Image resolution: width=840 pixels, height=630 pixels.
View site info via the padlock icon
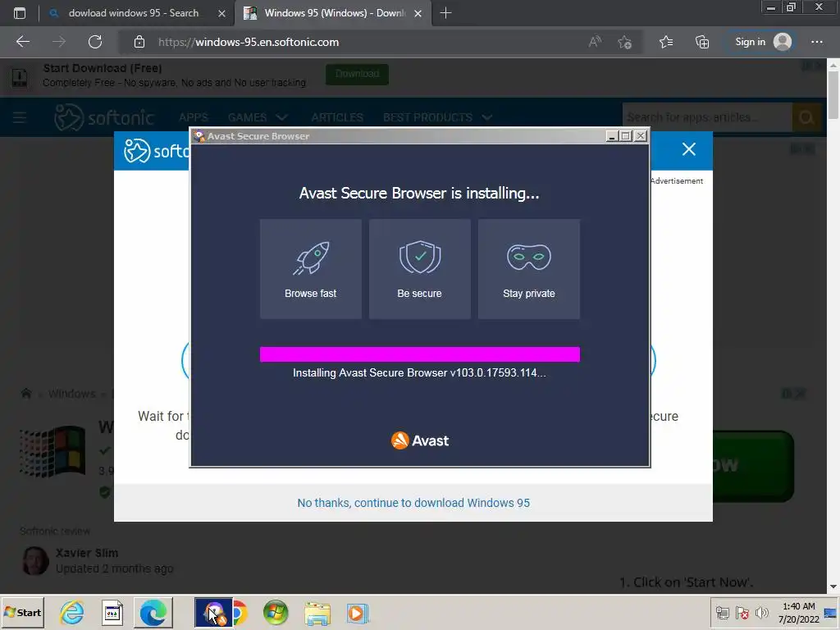[x=139, y=42]
